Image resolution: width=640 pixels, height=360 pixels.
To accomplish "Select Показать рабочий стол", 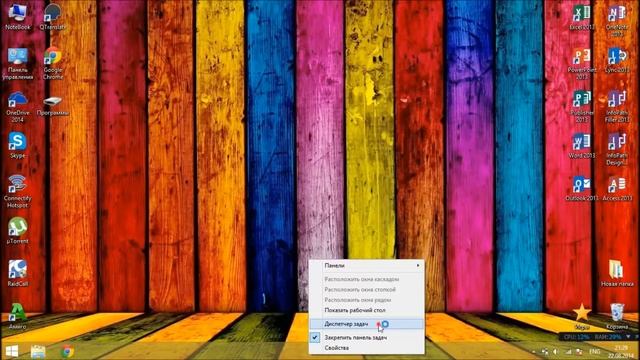I will click(x=366, y=310).
